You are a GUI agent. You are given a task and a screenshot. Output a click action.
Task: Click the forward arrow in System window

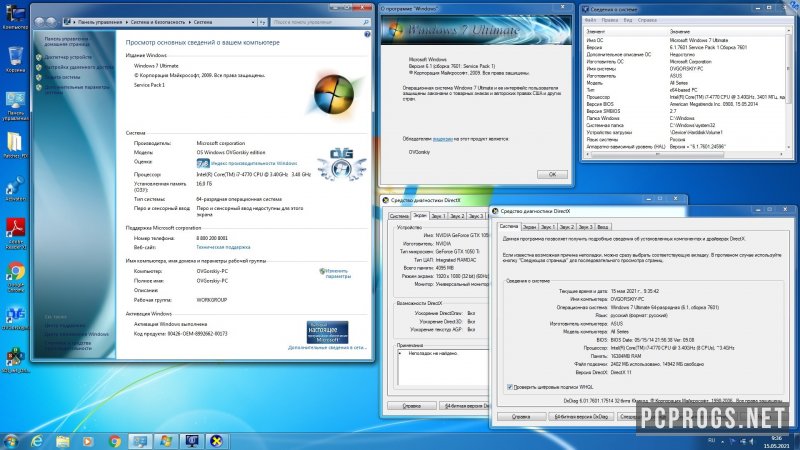51,22
